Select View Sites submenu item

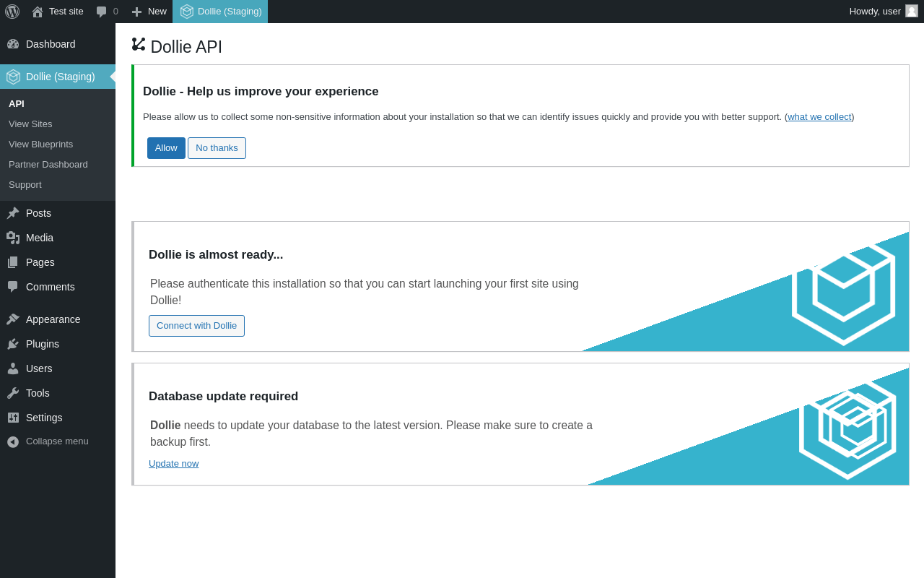30,124
